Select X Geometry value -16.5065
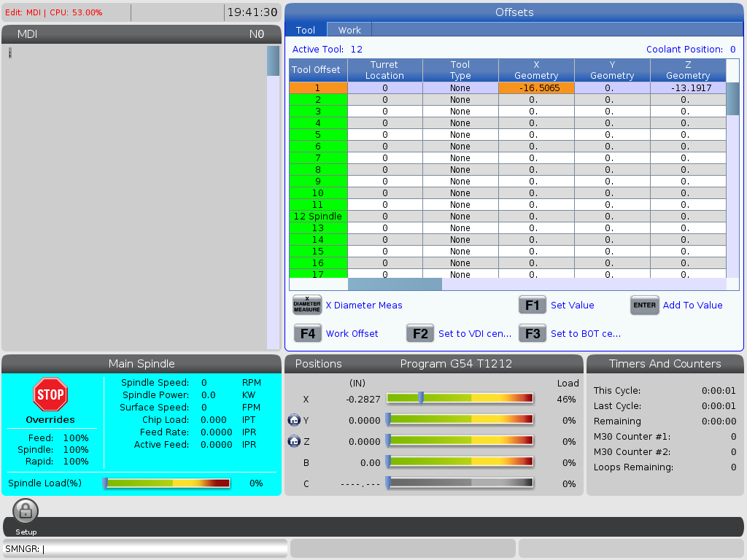 (x=536, y=87)
